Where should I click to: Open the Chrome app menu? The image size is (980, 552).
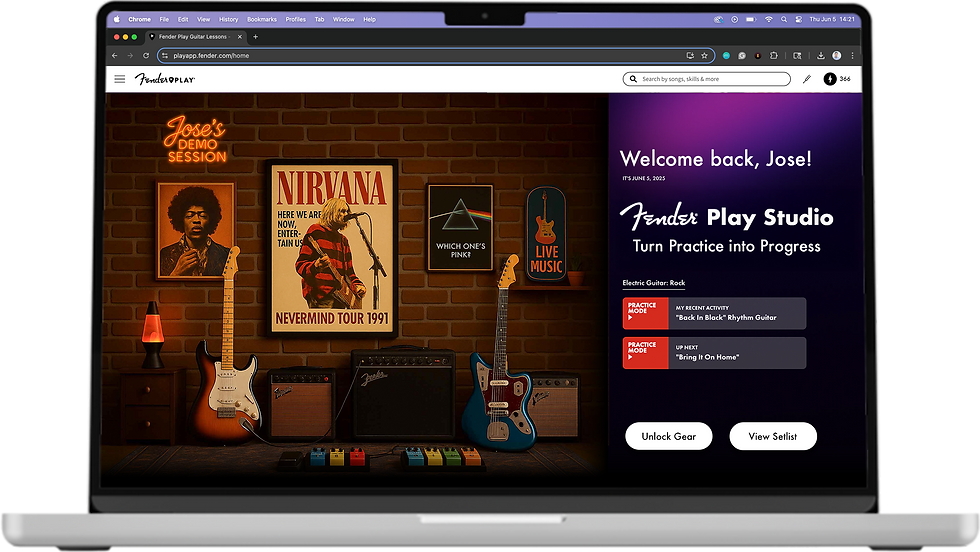coord(139,19)
